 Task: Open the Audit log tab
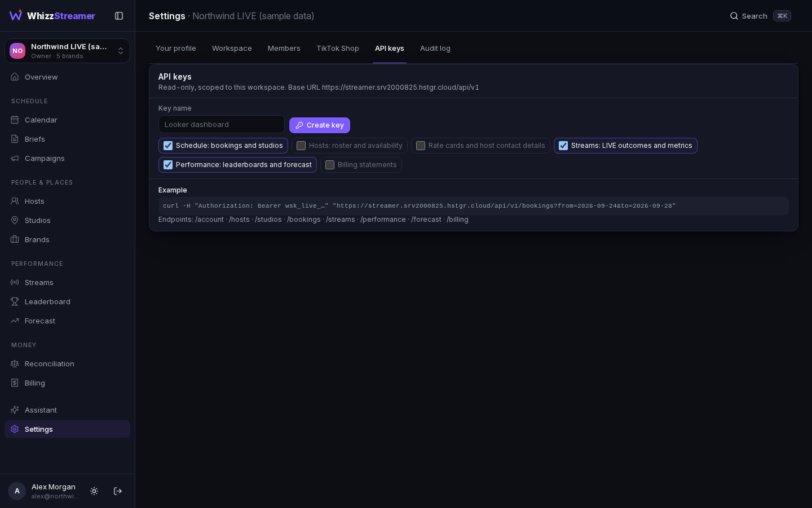(435, 49)
